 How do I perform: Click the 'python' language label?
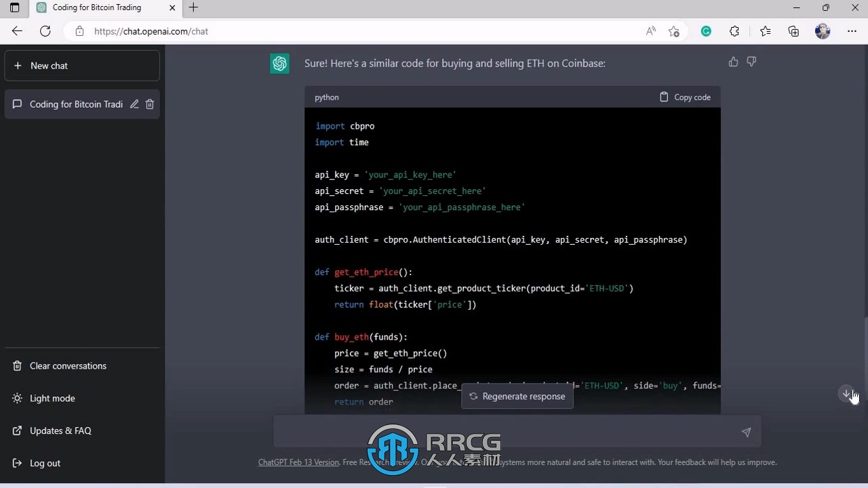pos(327,97)
